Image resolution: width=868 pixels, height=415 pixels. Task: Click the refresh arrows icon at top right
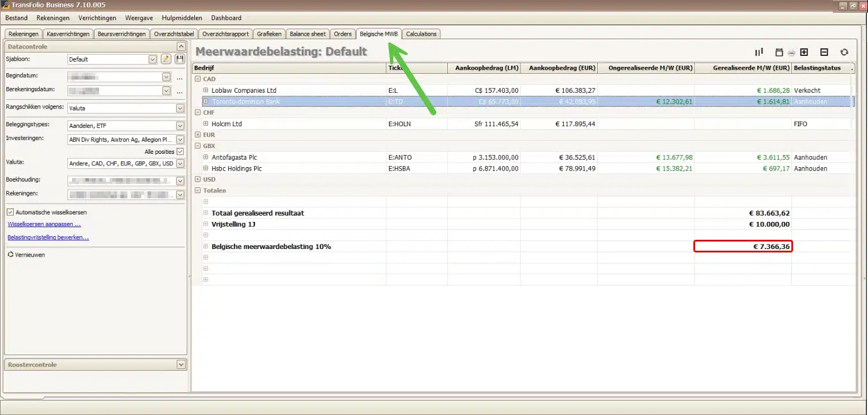coord(844,52)
